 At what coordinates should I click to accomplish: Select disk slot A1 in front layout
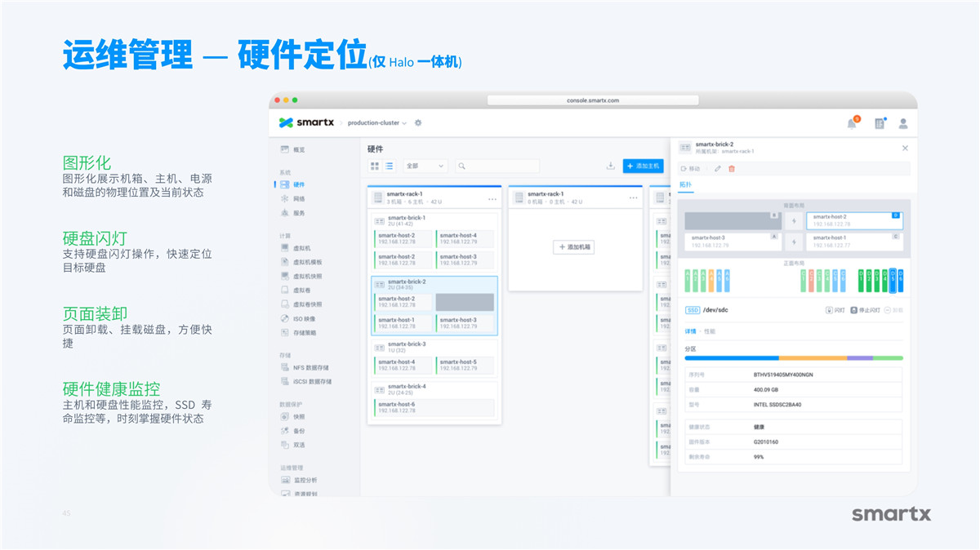click(x=688, y=280)
